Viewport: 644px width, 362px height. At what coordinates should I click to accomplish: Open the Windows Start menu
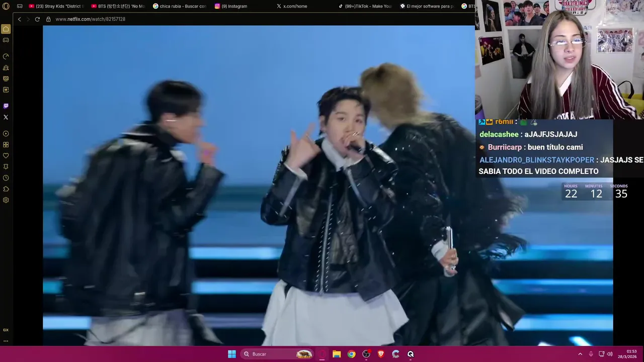(x=232, y=354)
